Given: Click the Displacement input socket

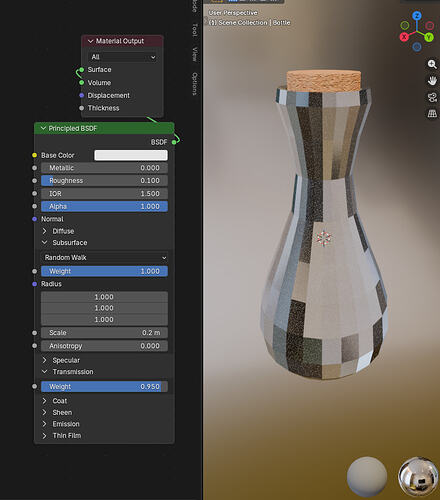Looking at the screenshot, I should point(81,95).
